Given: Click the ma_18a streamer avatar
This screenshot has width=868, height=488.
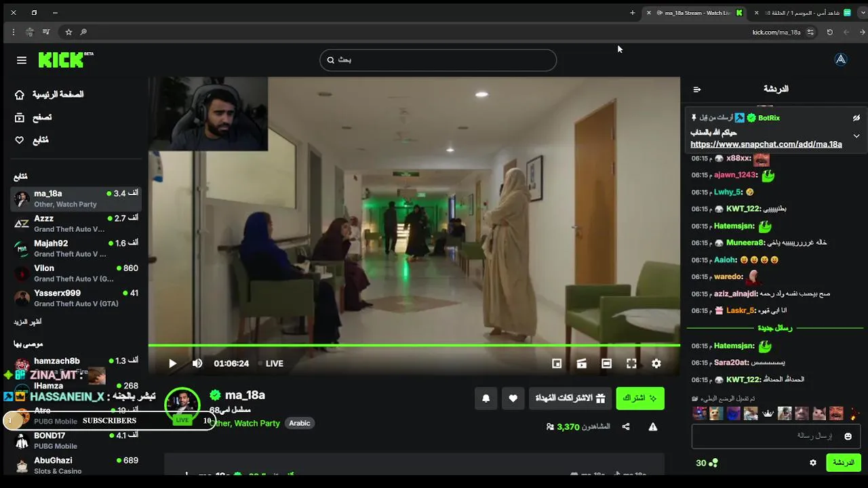Looking at the screenshot, I should coord(182,405).
